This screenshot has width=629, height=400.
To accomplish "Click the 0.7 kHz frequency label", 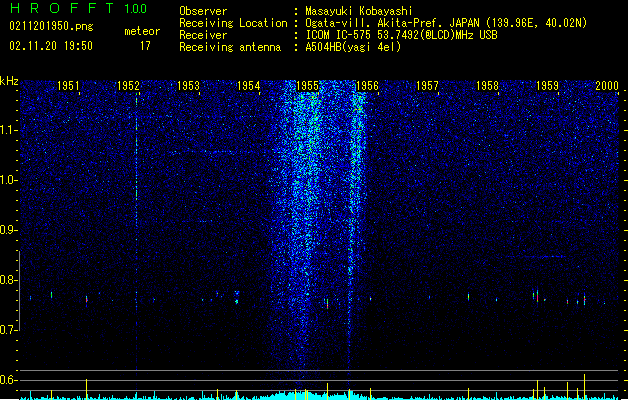I will pos(9,330).
